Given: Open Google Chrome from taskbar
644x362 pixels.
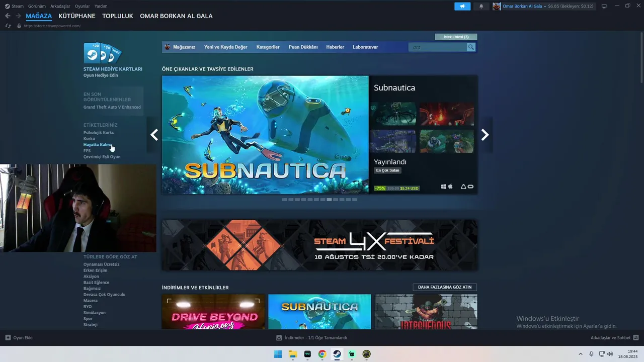Looking at the screenshot, I should [x=322, y=354].
